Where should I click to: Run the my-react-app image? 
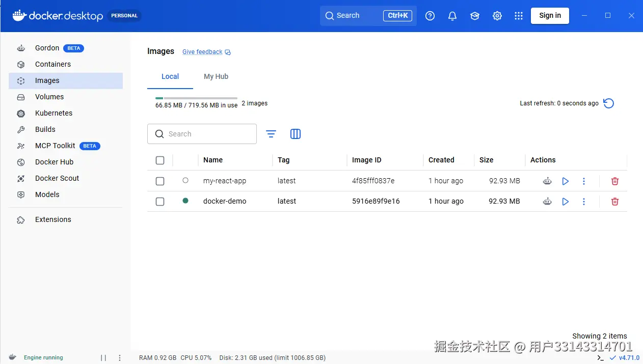click(565, 181)
